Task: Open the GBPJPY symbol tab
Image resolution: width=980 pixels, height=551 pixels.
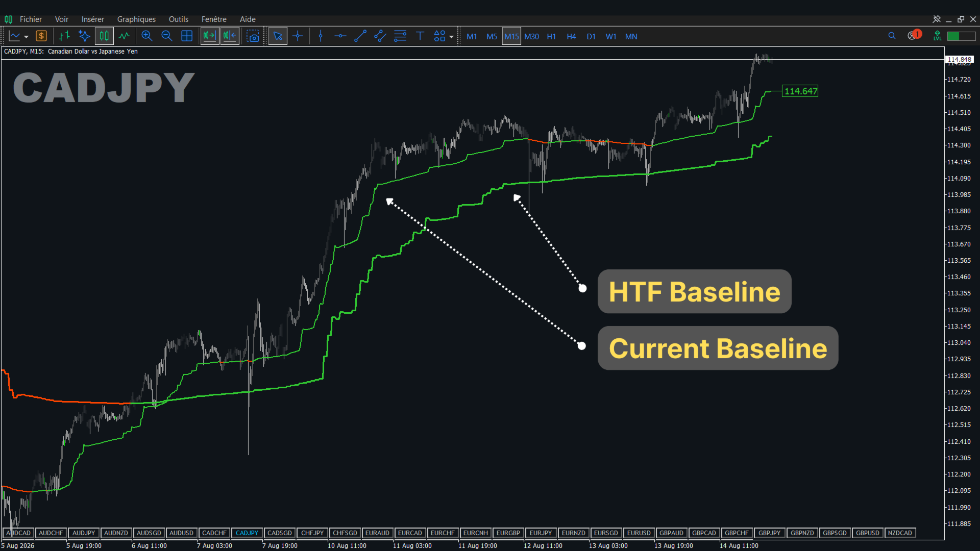Action: click(769, 533)
